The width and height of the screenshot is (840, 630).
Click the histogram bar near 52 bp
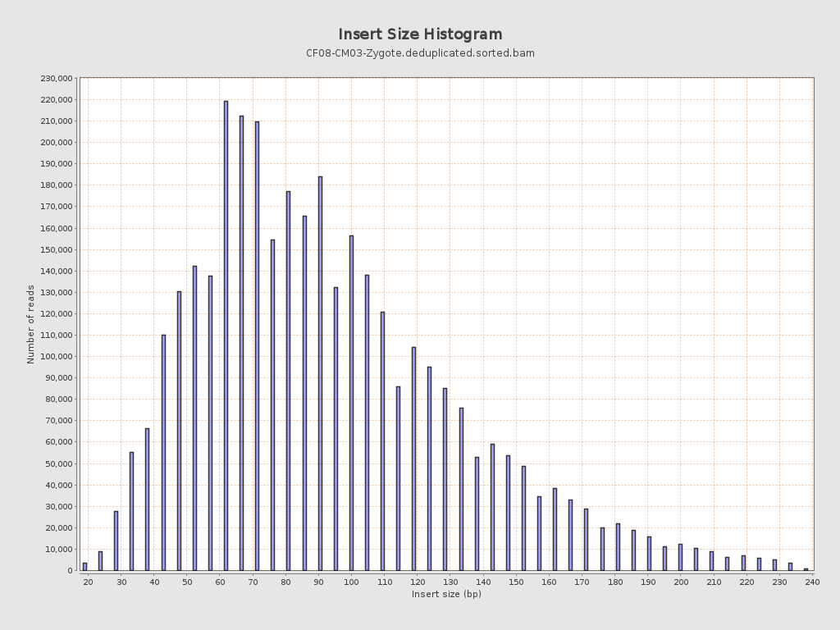click(195, 418)
